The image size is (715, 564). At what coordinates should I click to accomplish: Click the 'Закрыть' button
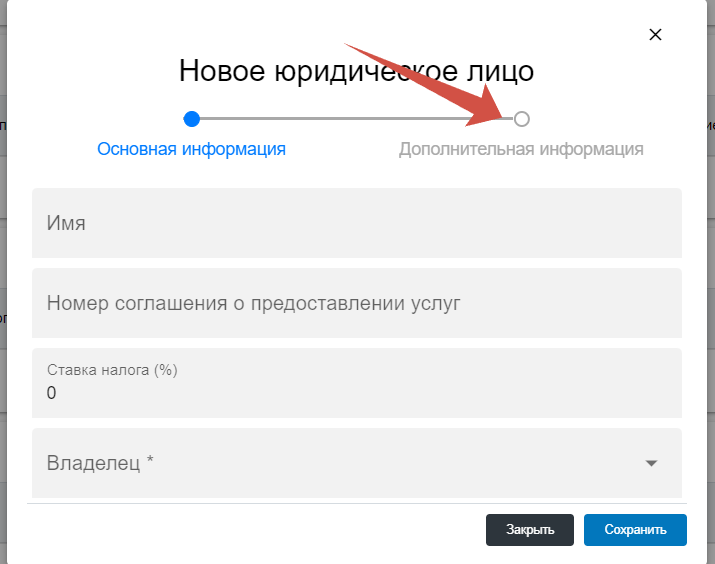530,530
